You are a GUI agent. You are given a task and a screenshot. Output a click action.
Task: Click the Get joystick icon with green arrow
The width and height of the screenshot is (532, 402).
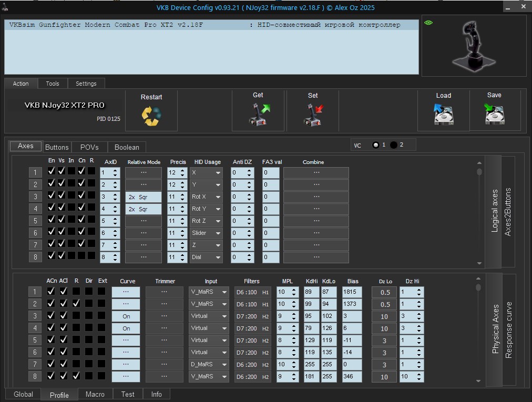(259, 115)
